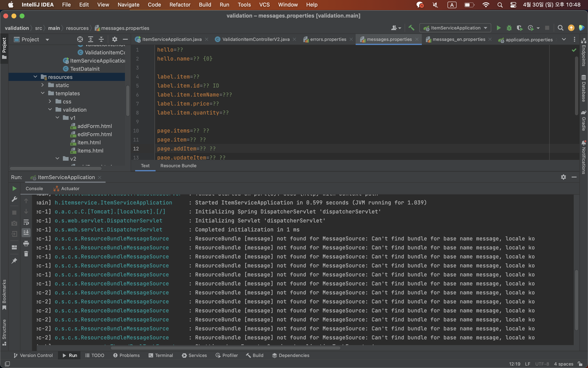Open the Notifications side panel

click(x=584, y=157)
